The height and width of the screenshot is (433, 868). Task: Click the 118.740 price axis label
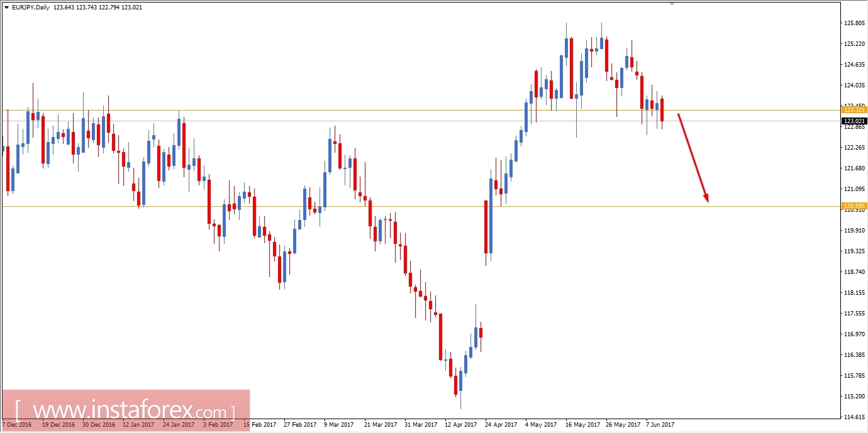855,272
